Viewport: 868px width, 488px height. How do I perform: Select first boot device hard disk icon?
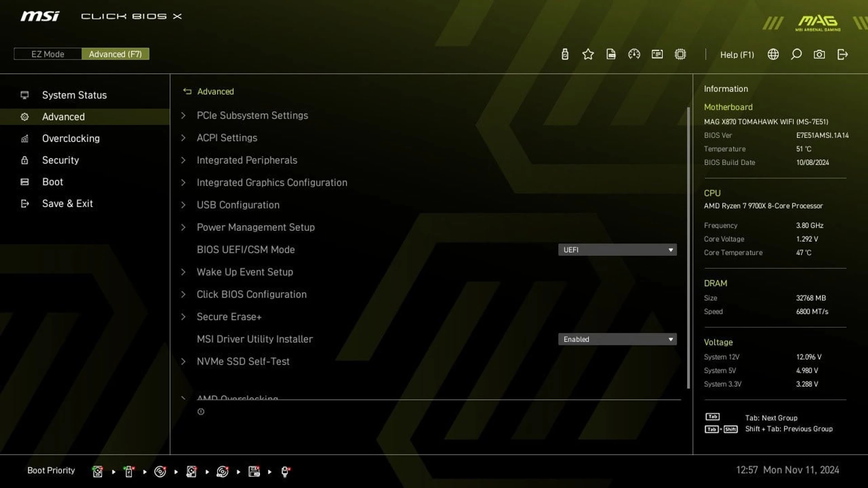click(x=97, y=471)
